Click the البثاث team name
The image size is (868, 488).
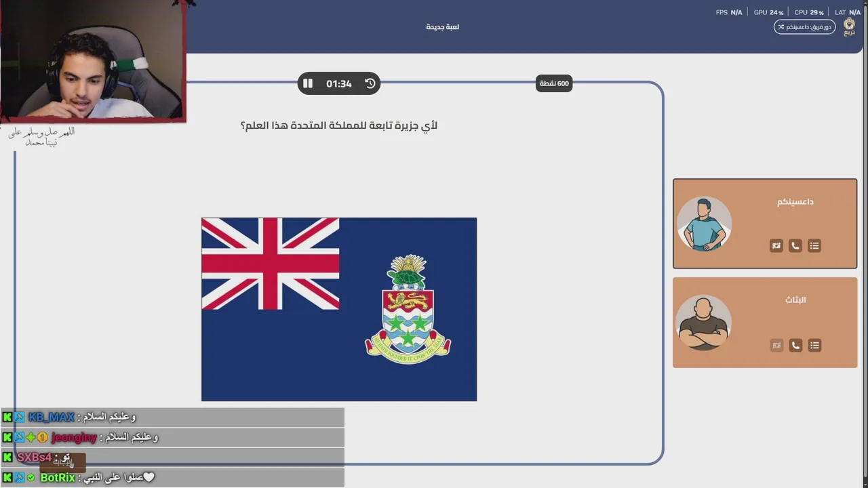pos(795,300)
